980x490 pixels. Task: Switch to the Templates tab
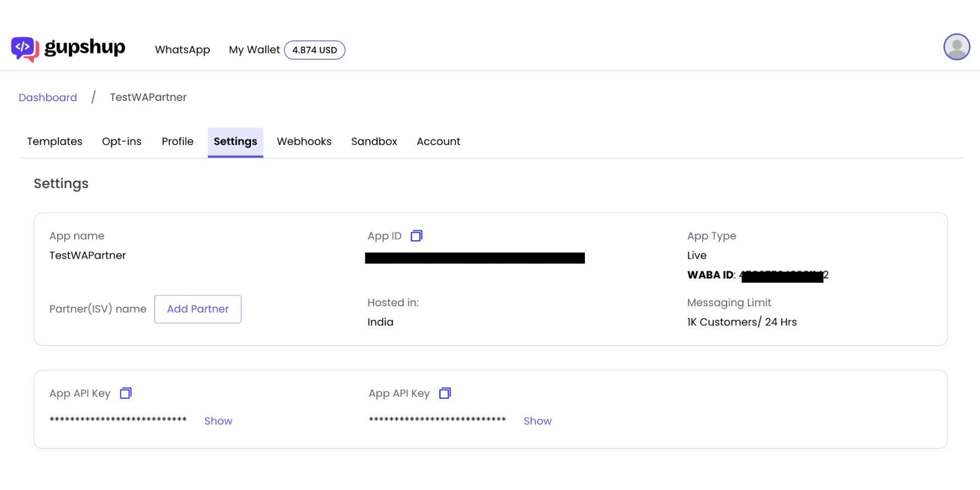click(55, 142)
